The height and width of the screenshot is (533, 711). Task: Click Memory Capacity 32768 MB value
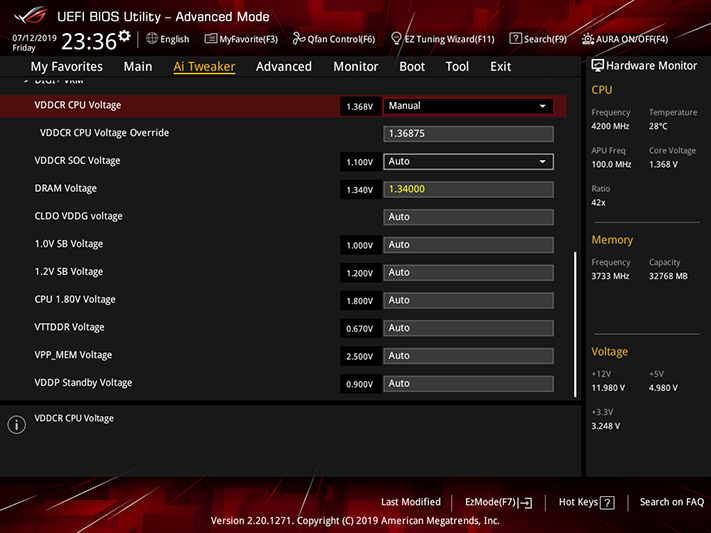pos(668,276)
